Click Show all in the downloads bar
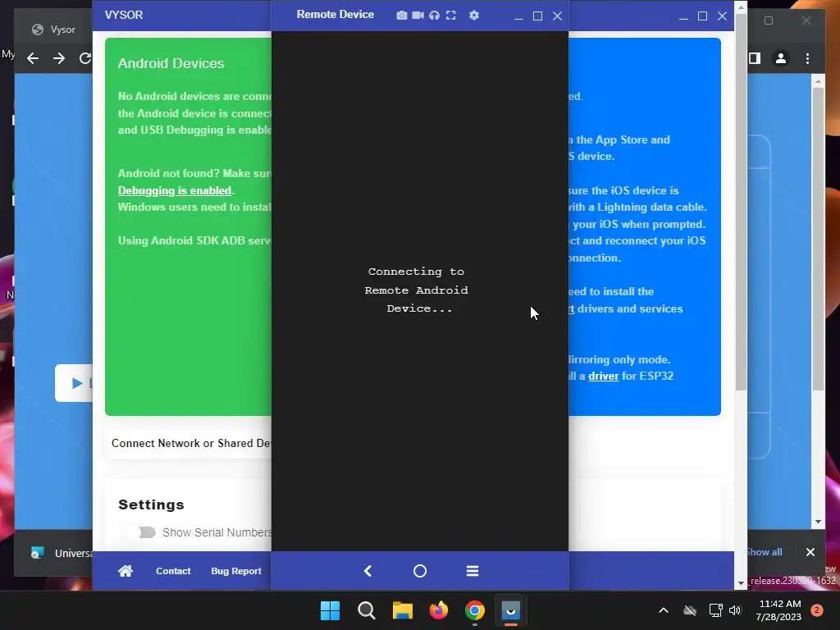 coord(765,552)
